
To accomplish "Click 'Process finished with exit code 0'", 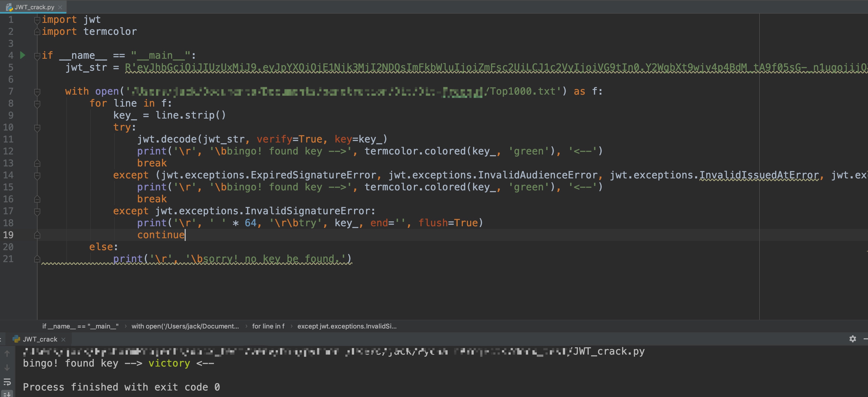I will (121, 387).
